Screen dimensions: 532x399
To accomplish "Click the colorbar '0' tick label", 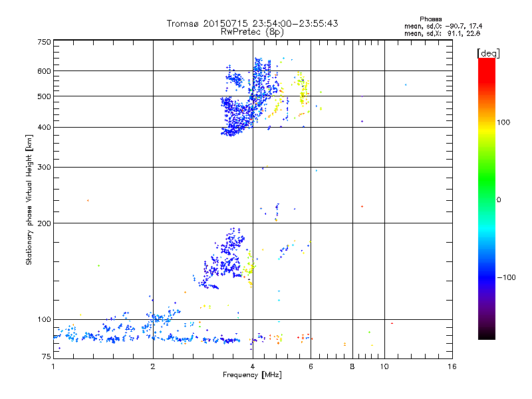I will [499, 200].
